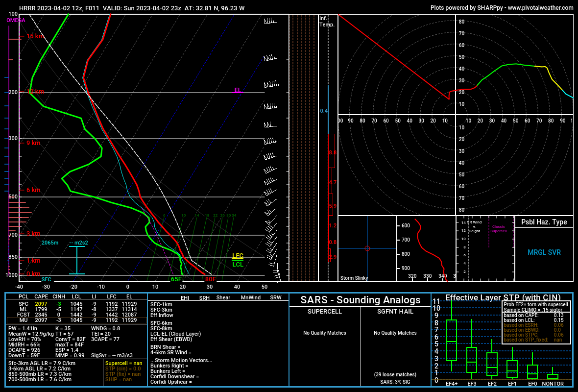Click the magenta OMEGA label

coord(16,20)
